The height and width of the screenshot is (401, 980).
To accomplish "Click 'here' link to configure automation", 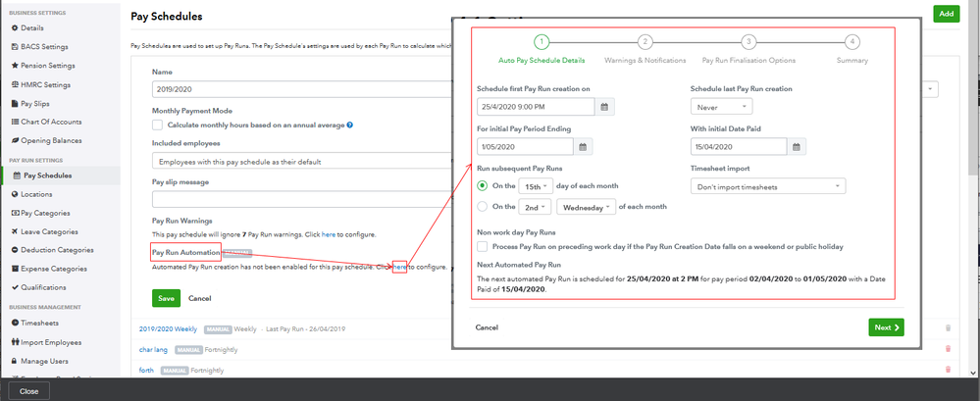I will tap(400, 267).
